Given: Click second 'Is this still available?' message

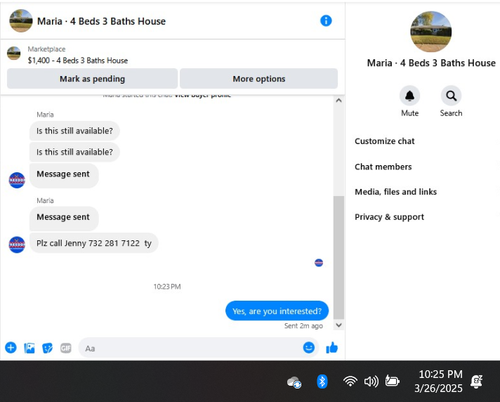Looking at the screenshot, I should (x=75, y=152).
